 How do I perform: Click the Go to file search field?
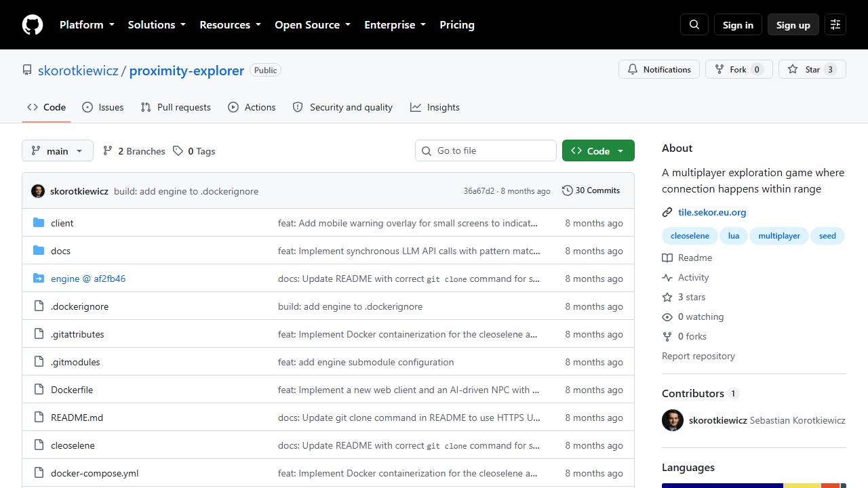(x=486, y=150)
